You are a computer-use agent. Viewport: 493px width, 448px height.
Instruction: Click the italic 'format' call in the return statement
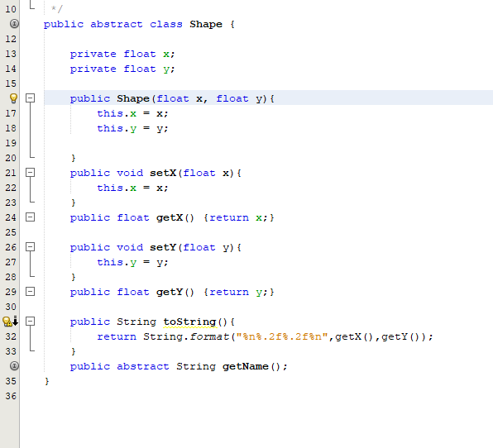pyautogui.click(x=209, y=336)
